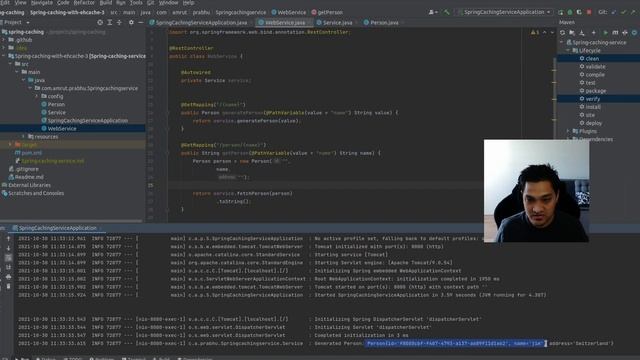Click the Debug bug icon in the top toolbar
Image resolution: width=640 pixels, height=360 pixels.
coord(570,12)
